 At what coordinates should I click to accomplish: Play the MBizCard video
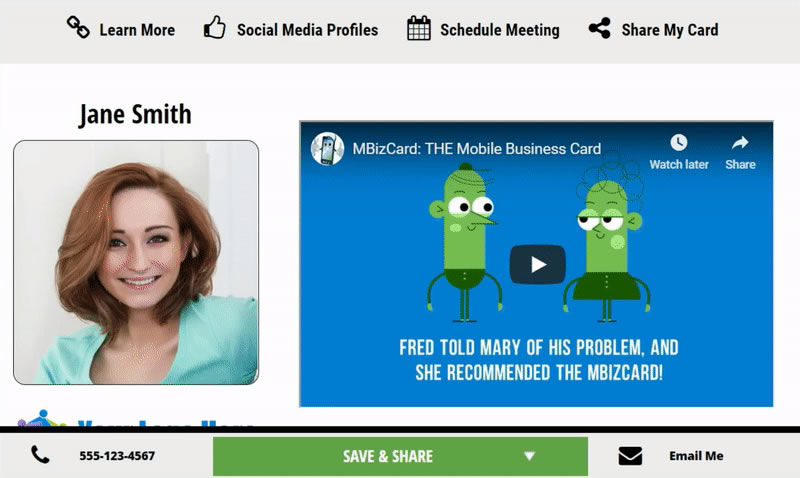(x=537, y=264)
